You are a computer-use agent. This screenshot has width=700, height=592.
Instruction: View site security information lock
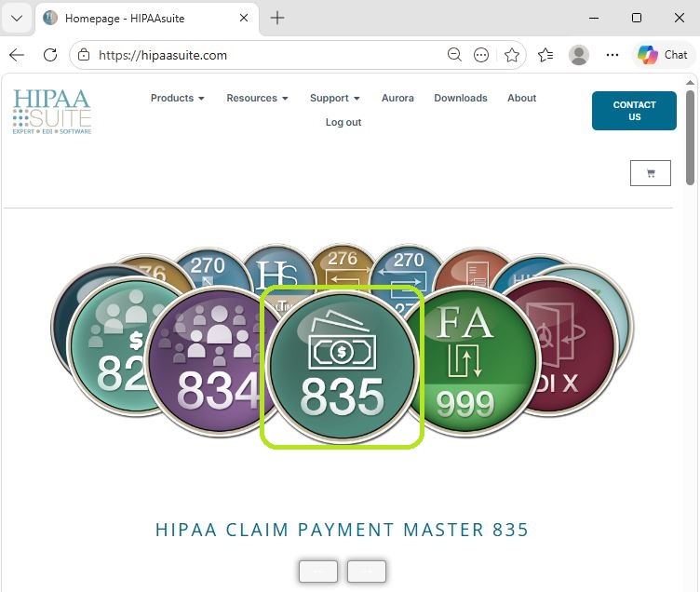84,55
